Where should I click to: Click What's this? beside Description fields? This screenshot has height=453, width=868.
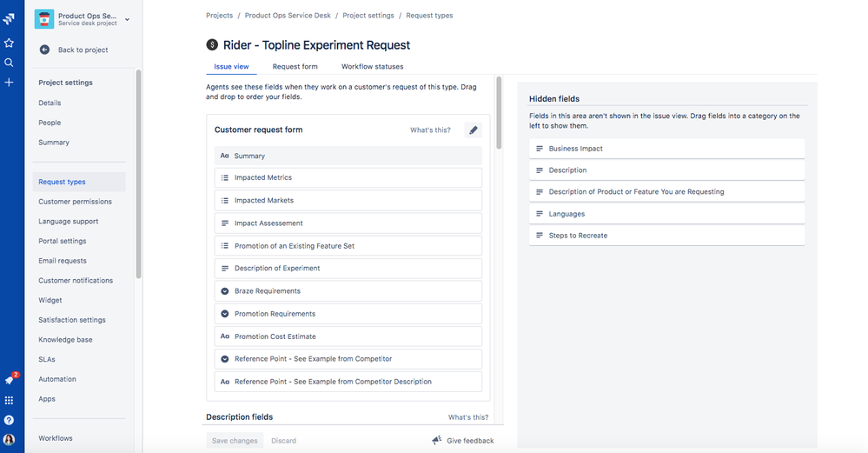468,417
